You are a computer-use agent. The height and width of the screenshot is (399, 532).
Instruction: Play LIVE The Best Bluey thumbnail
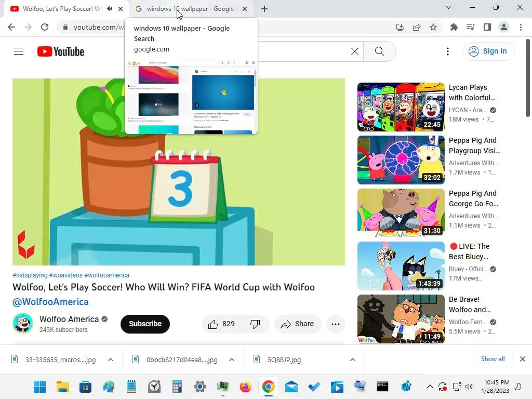tap(401, 265)
